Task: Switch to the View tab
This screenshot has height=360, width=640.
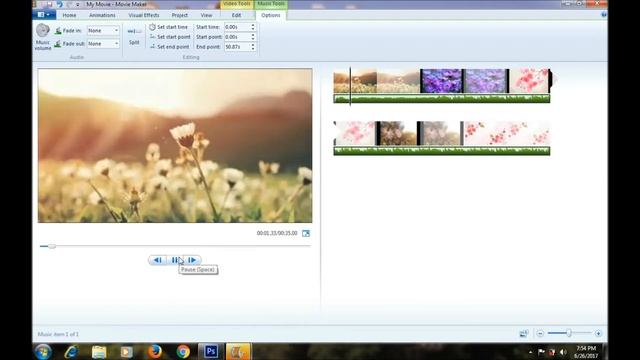Action: click(207, 15)
